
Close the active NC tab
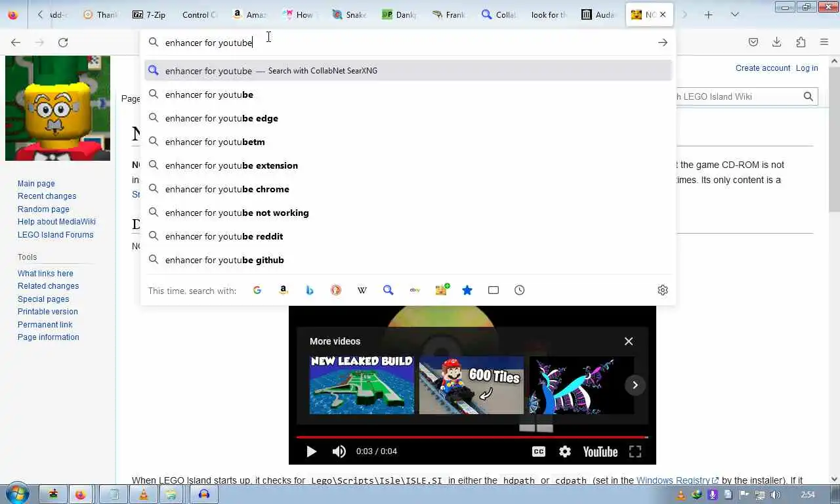(x=663, y=14)
